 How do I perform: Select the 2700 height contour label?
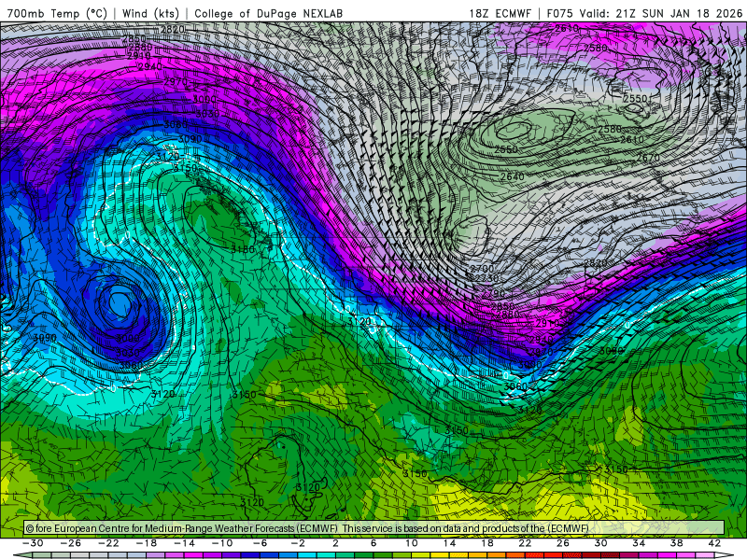482,269
